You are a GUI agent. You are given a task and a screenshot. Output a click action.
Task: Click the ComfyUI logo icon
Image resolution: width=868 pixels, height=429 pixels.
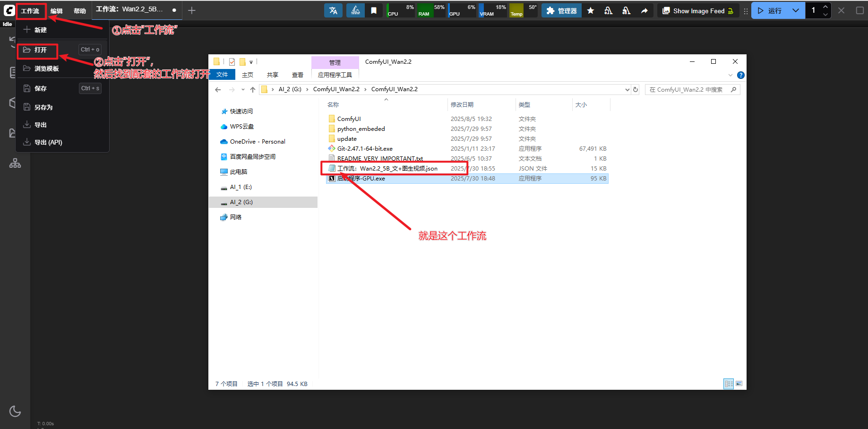click(x=9, y=10)
